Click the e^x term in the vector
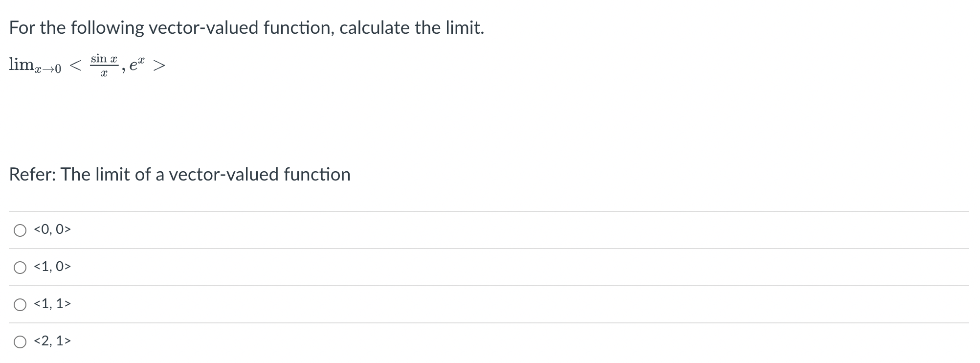 [137, 64]
